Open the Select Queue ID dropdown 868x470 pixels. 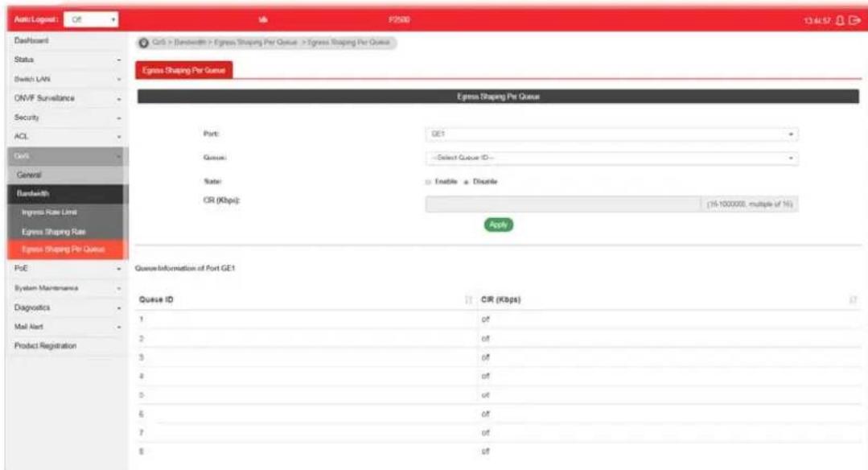[x=611, y=159]
